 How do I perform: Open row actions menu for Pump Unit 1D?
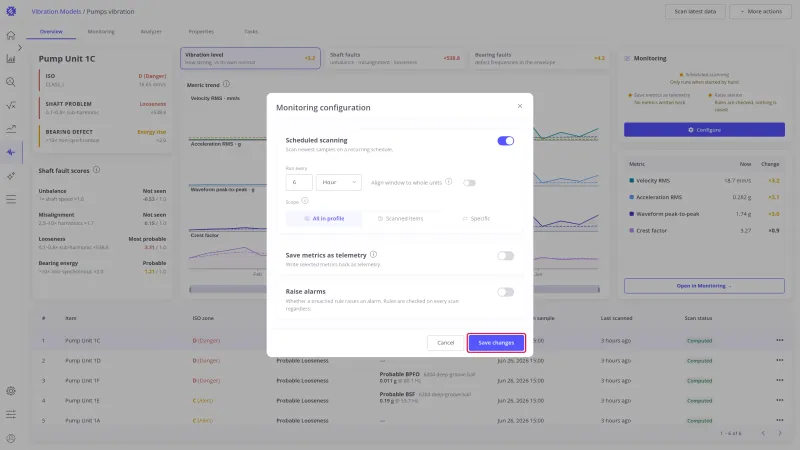780,360
